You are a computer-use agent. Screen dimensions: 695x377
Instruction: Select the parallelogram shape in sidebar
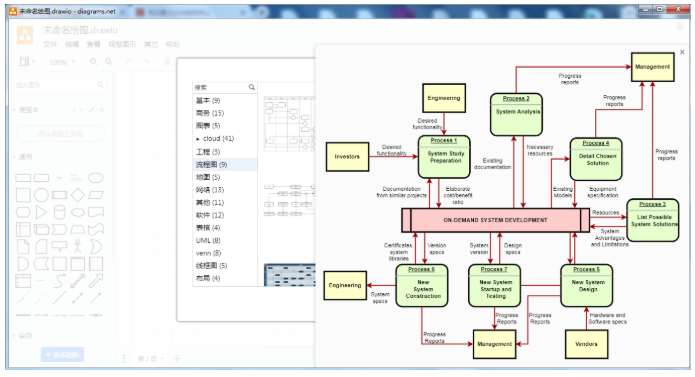pos(96,195)
